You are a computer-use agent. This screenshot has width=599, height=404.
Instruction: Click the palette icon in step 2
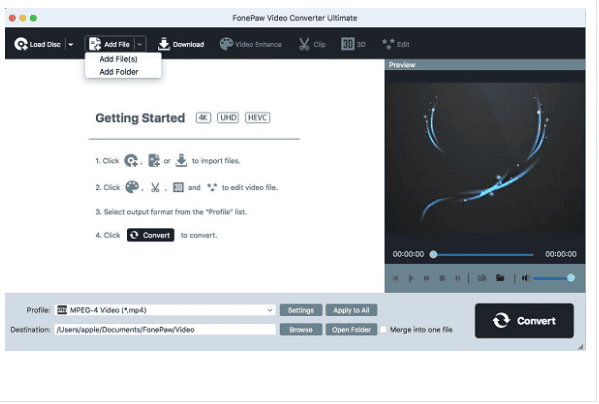point(132,187)
